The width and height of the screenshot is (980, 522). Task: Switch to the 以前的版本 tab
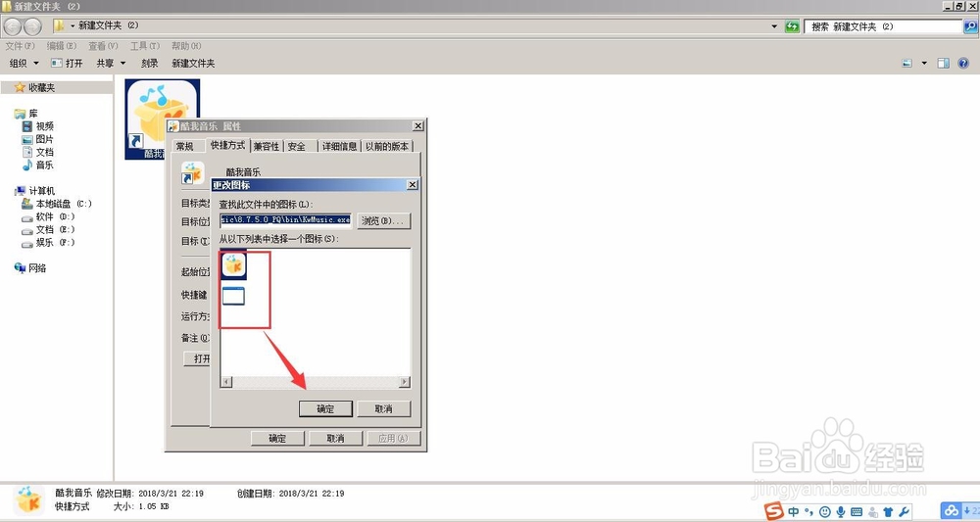387,147
